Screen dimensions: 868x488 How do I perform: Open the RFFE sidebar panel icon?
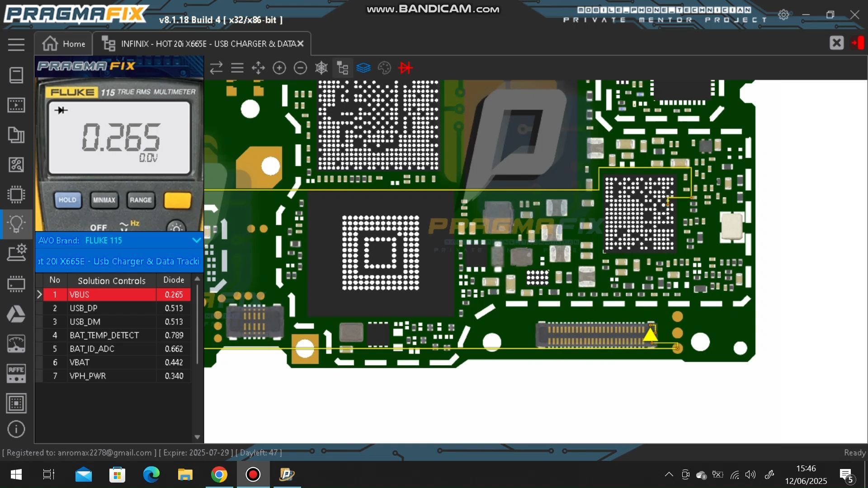coord(16,373)
